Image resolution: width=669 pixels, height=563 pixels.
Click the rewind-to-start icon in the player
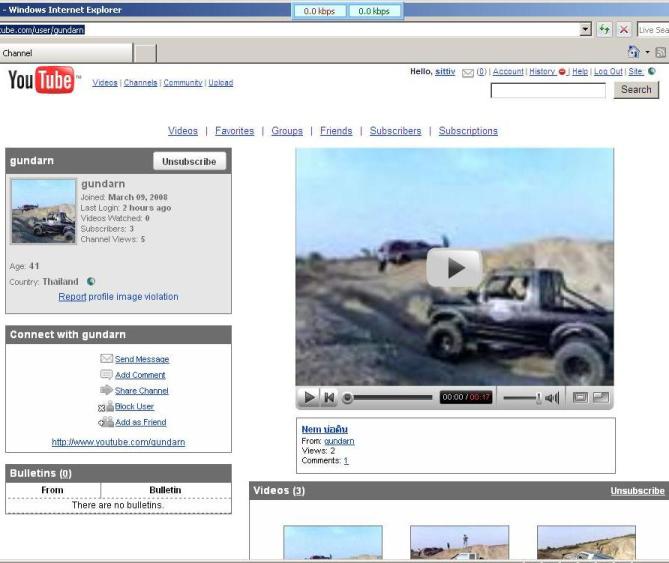point(329,398)
